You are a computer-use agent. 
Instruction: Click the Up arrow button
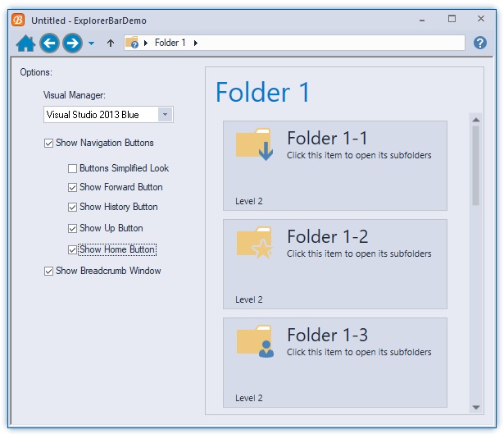(111, 43)
